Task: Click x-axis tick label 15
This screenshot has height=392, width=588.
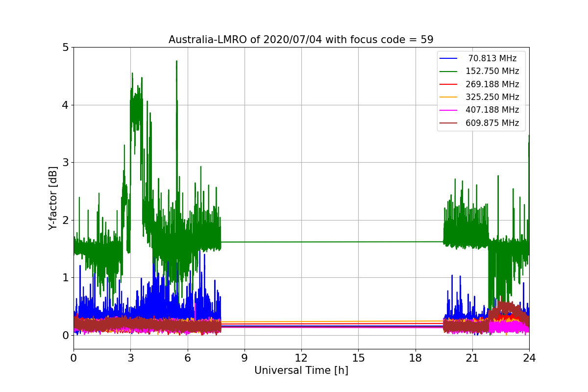Action: (358, 358)
